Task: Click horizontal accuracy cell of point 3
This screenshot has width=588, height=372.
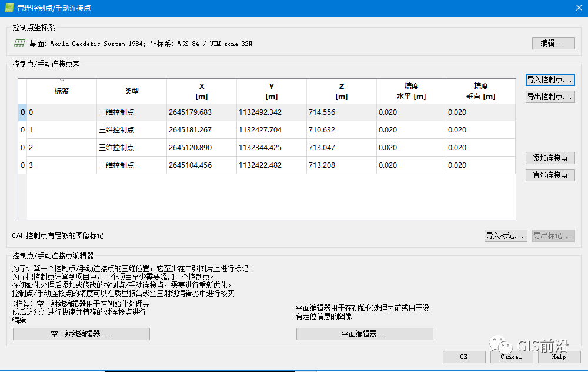Action: [411, 165]
